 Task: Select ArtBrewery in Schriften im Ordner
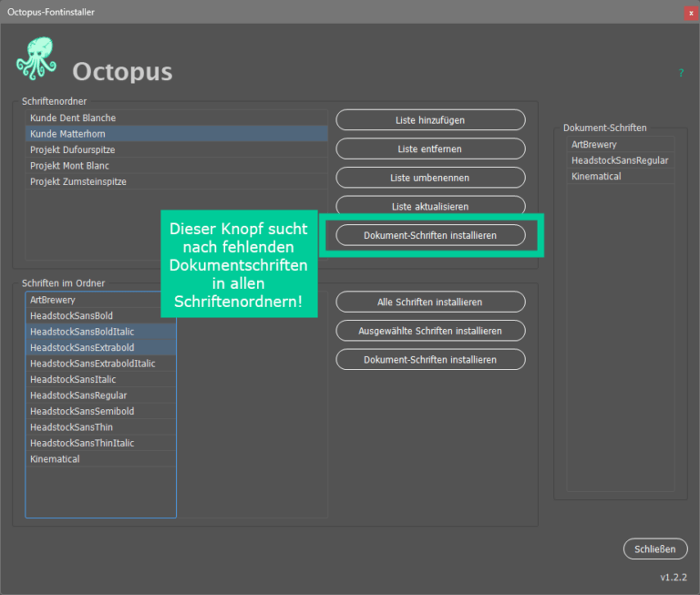pyautogui.click(x=93, y=300)
